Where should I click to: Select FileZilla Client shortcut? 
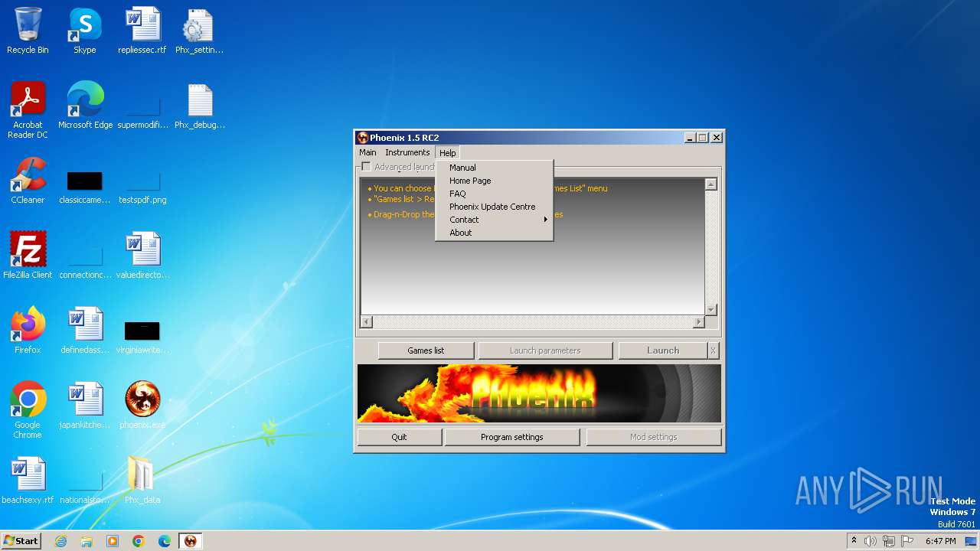(28, 255)
